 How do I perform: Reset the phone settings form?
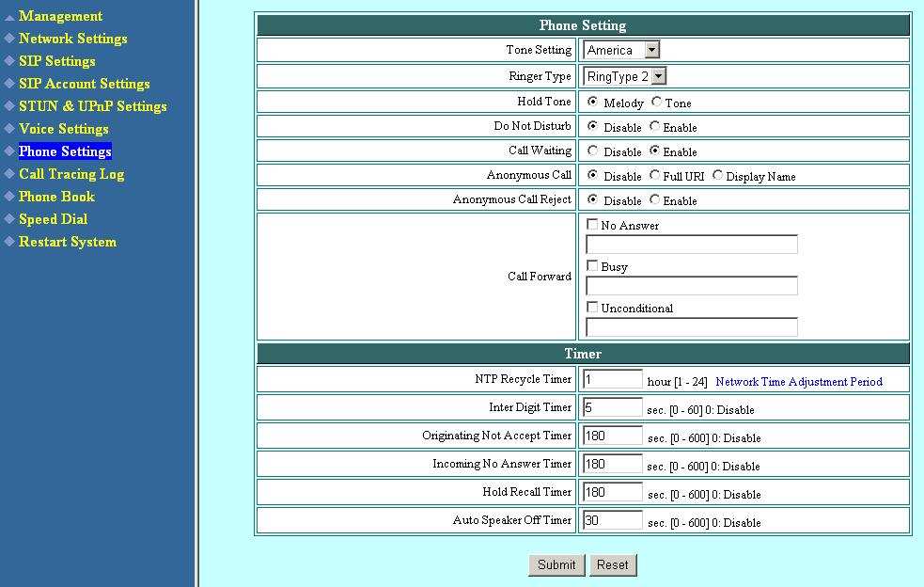coord(613,565)
